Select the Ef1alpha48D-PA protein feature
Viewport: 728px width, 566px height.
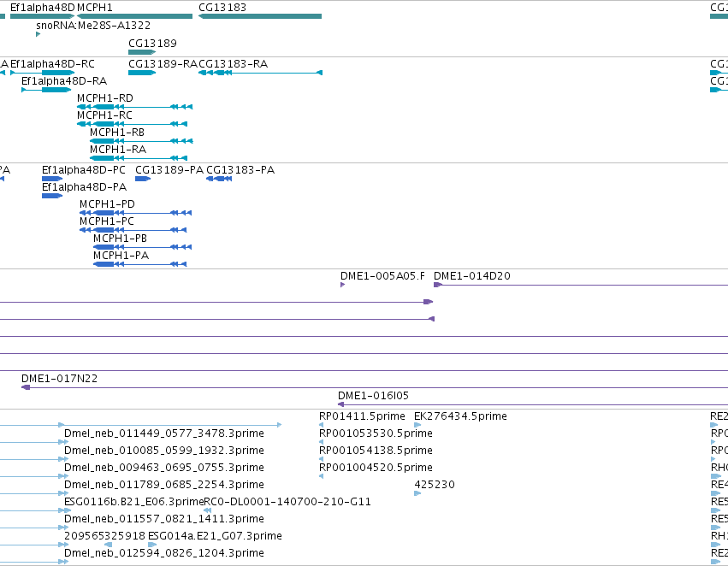coord(52,196)
